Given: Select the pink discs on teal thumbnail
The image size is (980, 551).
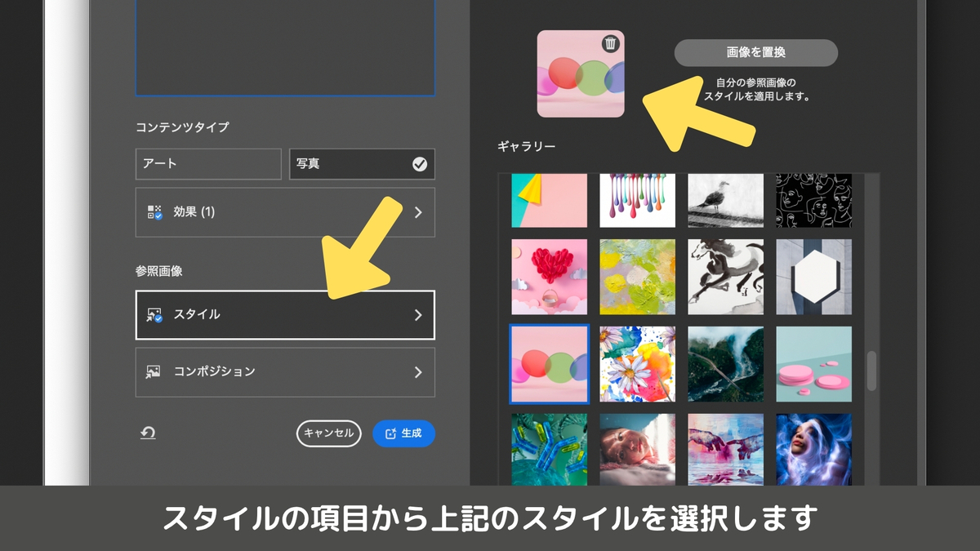Looking at the screenshot, I should (814, 364).
